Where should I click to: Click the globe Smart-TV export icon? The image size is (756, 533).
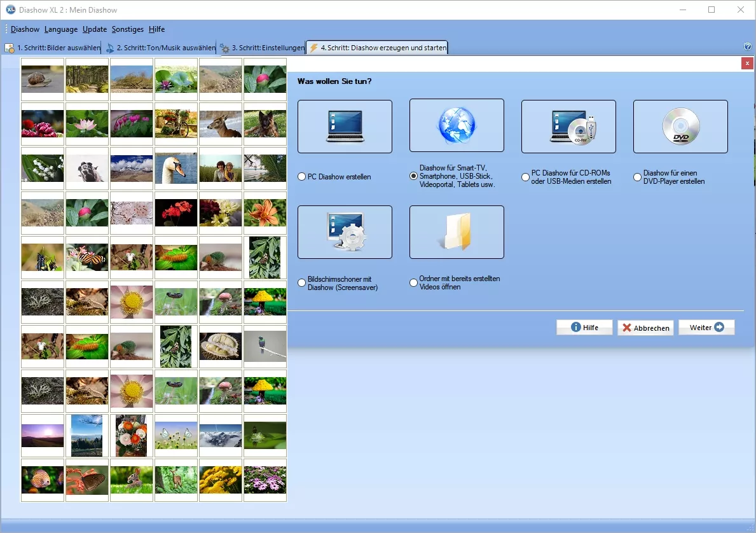(x=457, y=127)
